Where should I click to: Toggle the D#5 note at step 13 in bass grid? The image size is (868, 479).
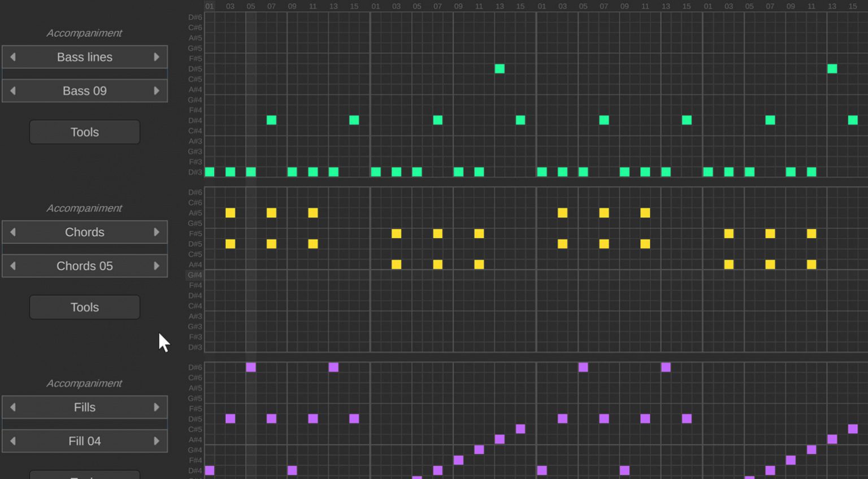click(500, 68)
